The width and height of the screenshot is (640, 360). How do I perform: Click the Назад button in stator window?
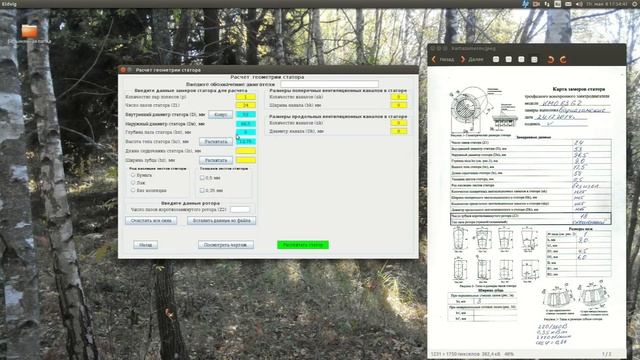tap(145, 245)
